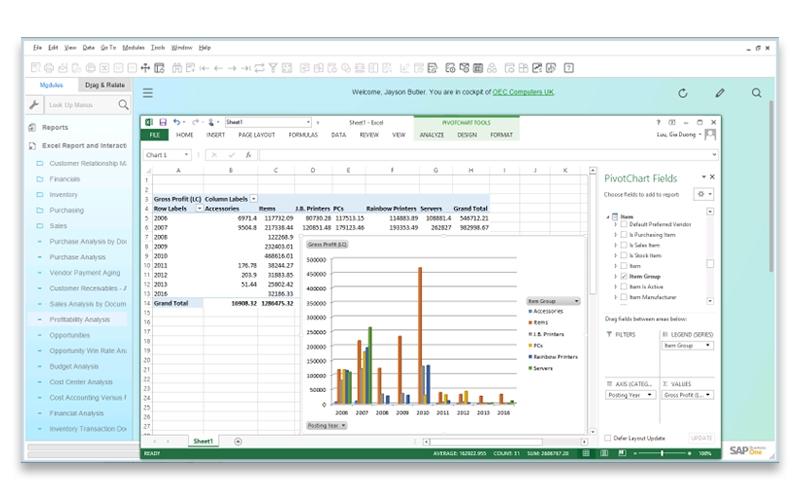Open the Excel FILE tab
This screenshot has height=500, width=800.
coord(155,135)
